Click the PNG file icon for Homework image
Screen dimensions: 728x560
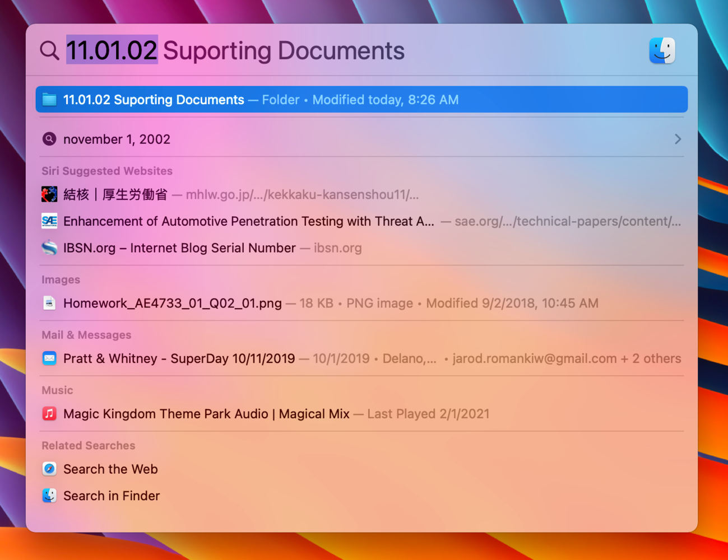pyautogui.click(x=49, y=303)
